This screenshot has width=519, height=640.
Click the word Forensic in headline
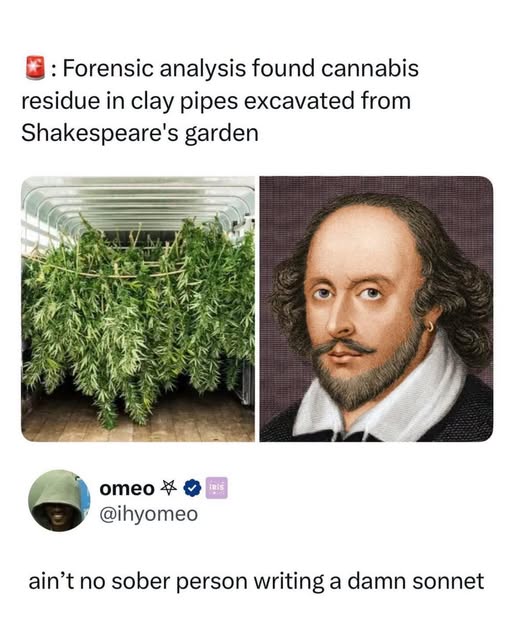(x=109, y=68)
